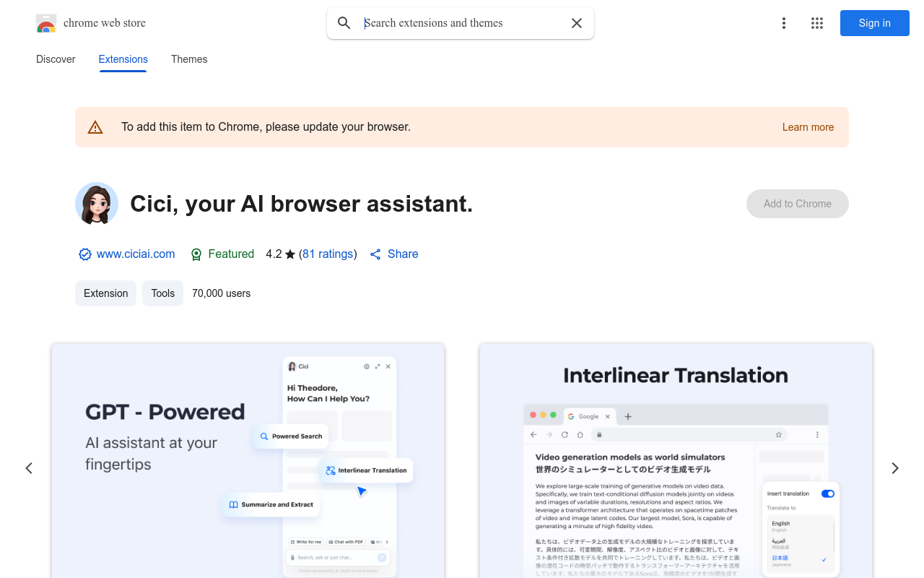
Task: Visit the www.ciciai.com link
Action: coord(136,254)
